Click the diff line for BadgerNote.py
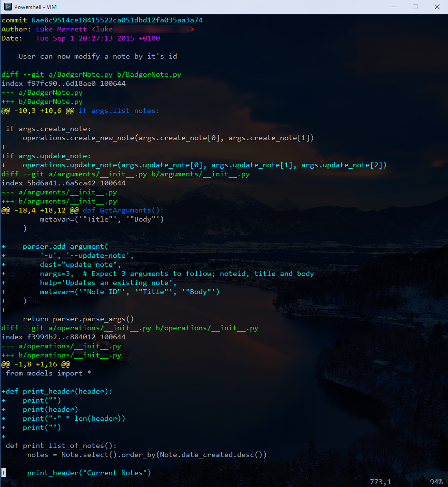Screen dimensions: 448x487 pos(90,74)
